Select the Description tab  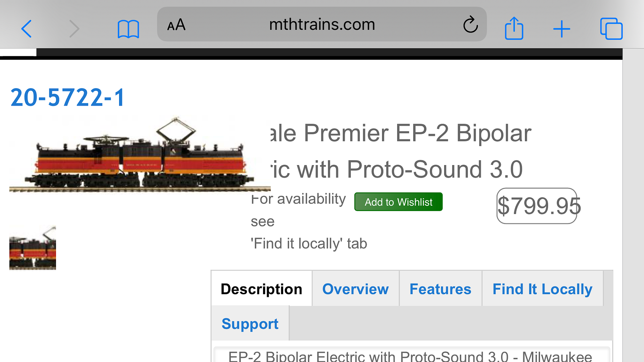coord(261,289)
